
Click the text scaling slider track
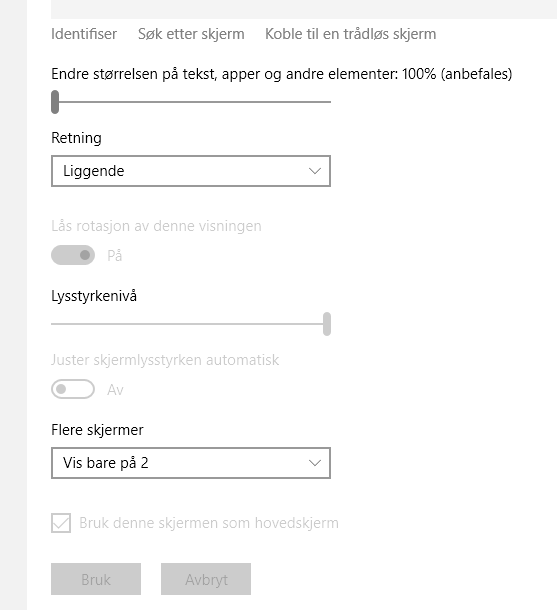[191, 102]
